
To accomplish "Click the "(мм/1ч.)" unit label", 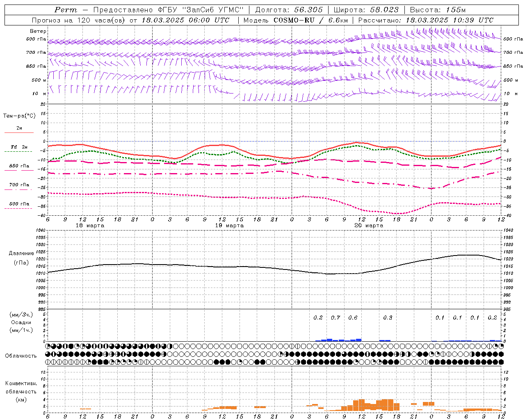I will (21, 330).
